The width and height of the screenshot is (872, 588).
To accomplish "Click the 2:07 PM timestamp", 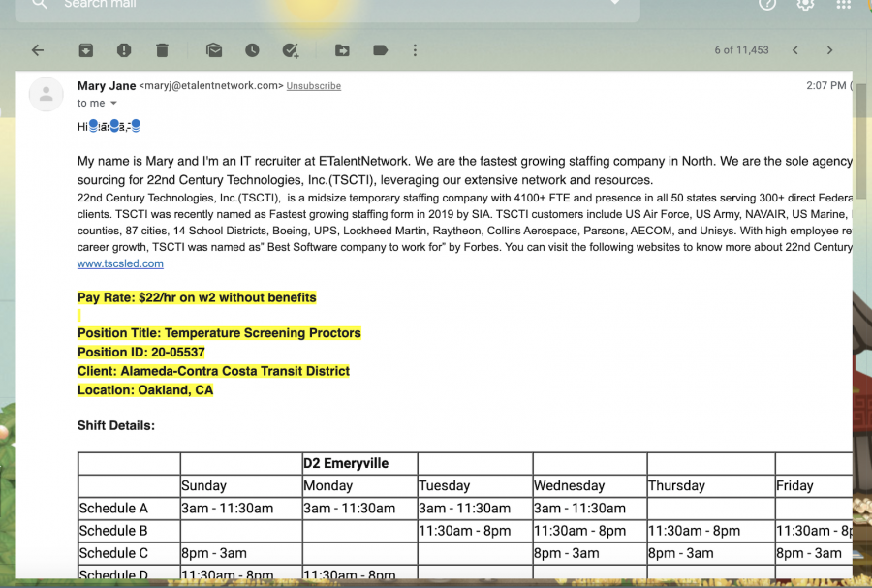I will tap(826, 85).
